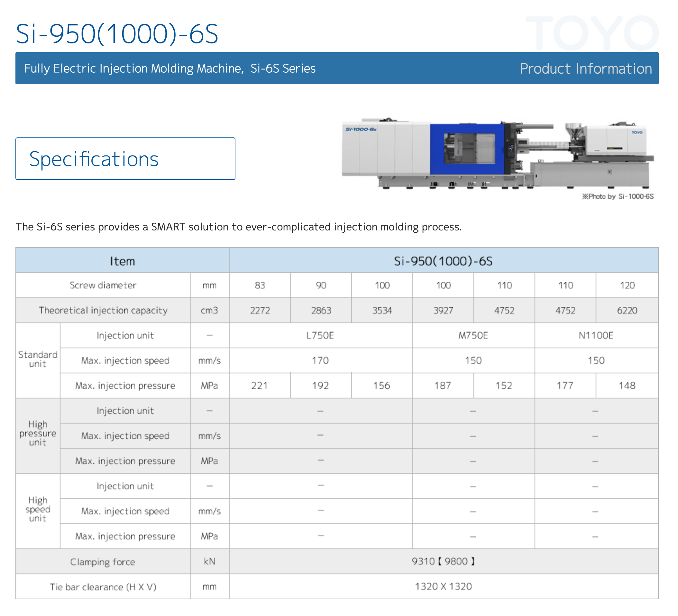Click the 'Screw diameter' row label
Viewport: 678px width, 616px height.
[x=103, y=285]
